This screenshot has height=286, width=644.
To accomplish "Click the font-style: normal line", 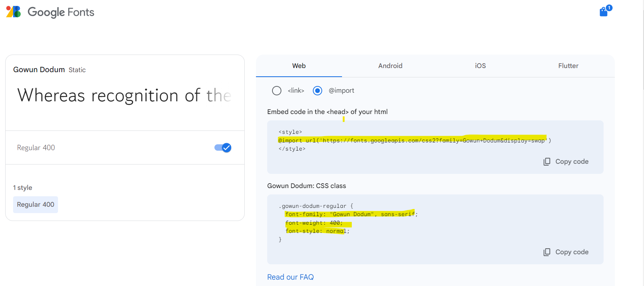I will [317, 231].
